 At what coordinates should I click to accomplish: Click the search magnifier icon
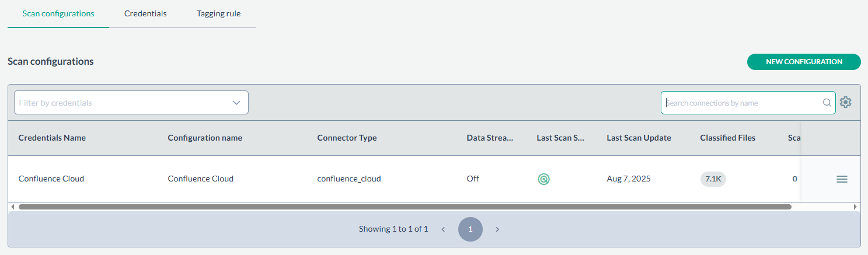827,103
